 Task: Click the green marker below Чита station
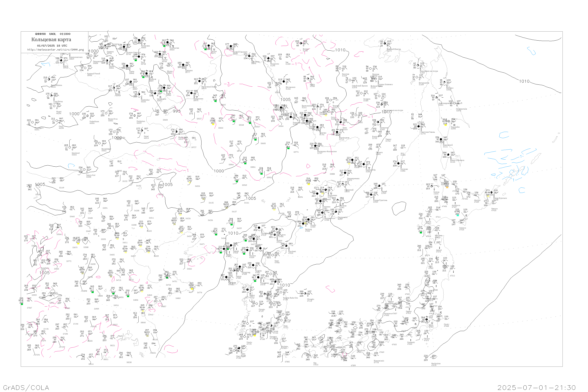click(136, 60)
